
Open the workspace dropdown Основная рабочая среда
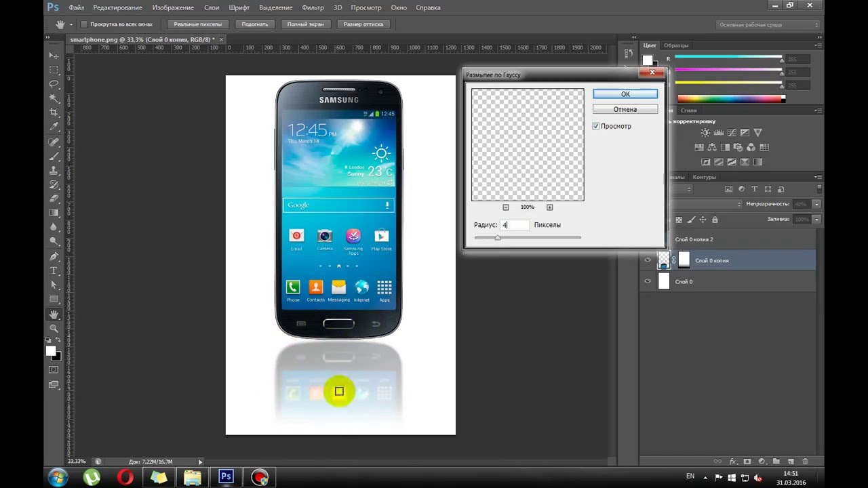(766, 24)
